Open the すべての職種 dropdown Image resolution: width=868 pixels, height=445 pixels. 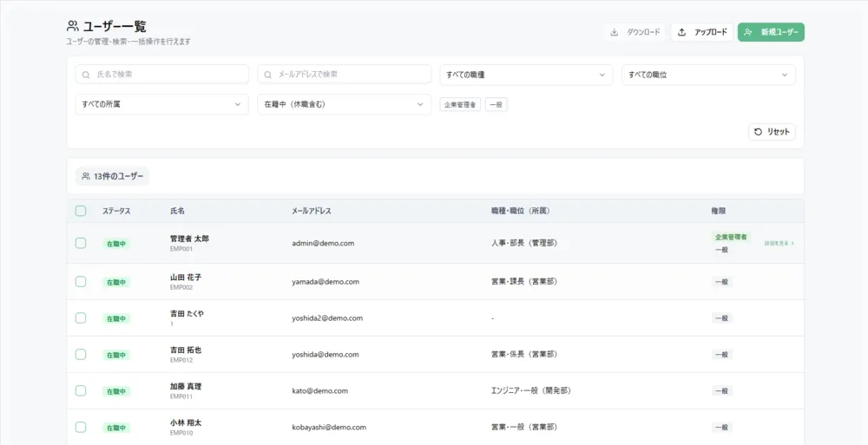point(527,75)
